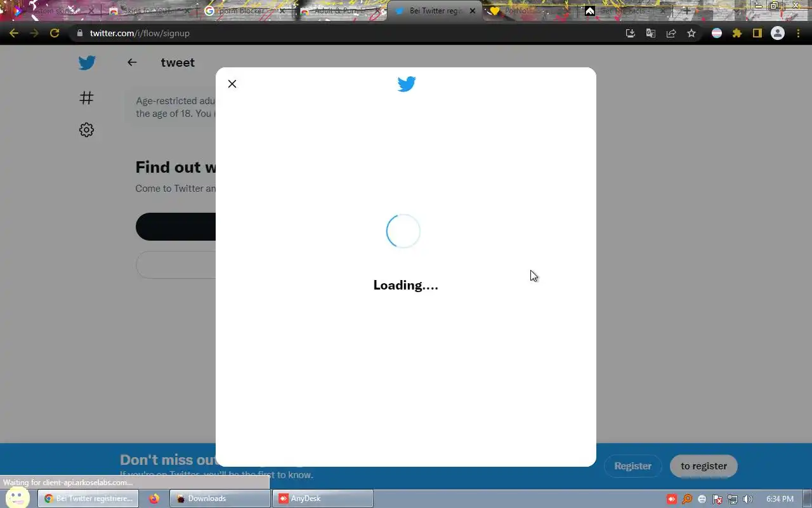Click the red AnyDesk tray icon
This screenshot has width=812, height=508.
tap(671, 499)
